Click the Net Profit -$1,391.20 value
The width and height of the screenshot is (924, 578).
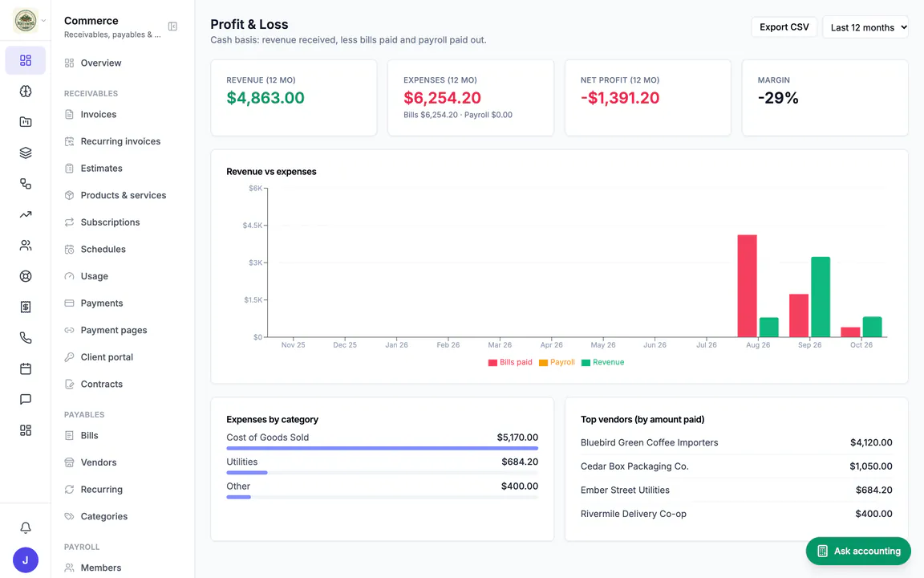coord(620,98)
